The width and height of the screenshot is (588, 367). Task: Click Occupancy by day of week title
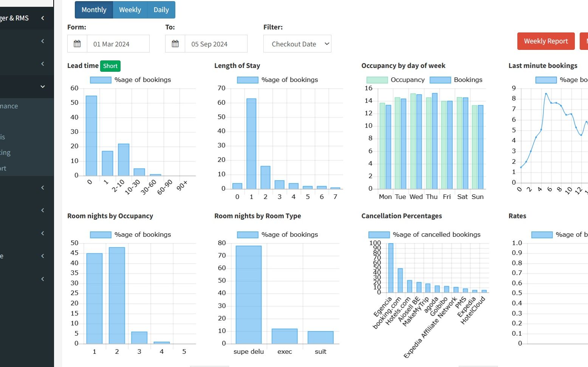tap(403, 66)
